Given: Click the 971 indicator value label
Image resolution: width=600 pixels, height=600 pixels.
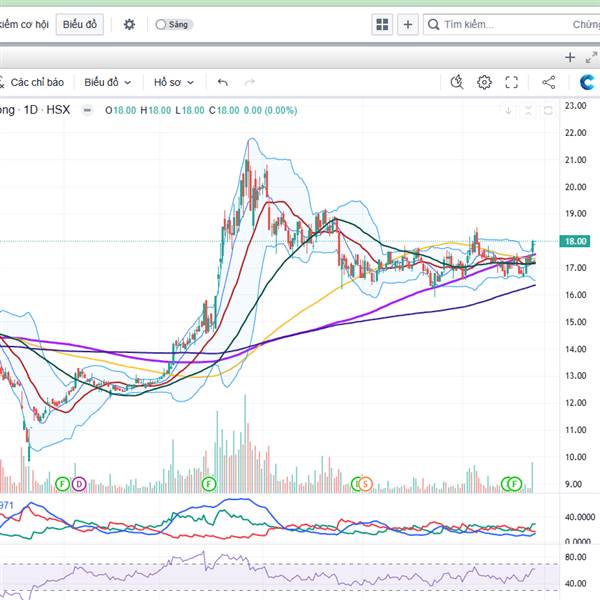Looking at the screenshot, I should click(7, 505).
